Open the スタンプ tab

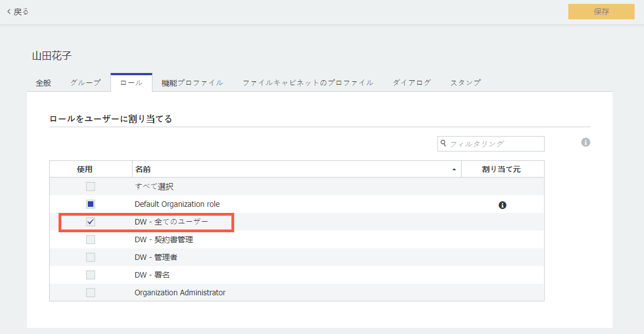pos(466,83)
